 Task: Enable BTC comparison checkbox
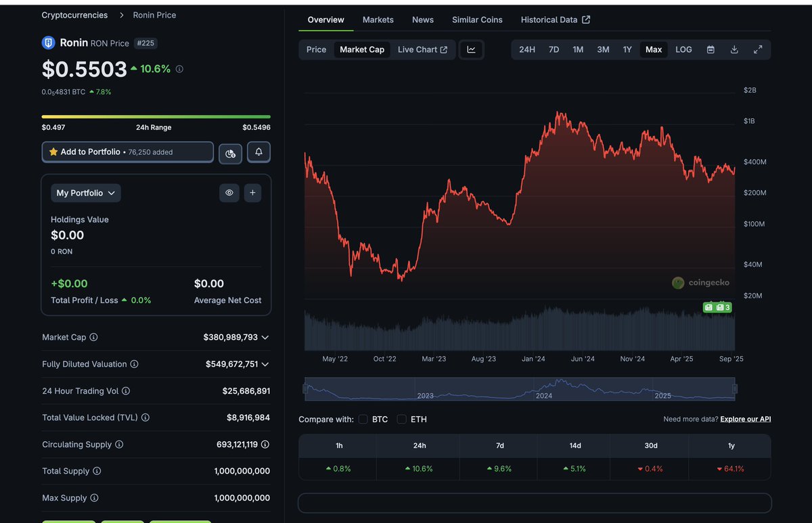point(363,419)
